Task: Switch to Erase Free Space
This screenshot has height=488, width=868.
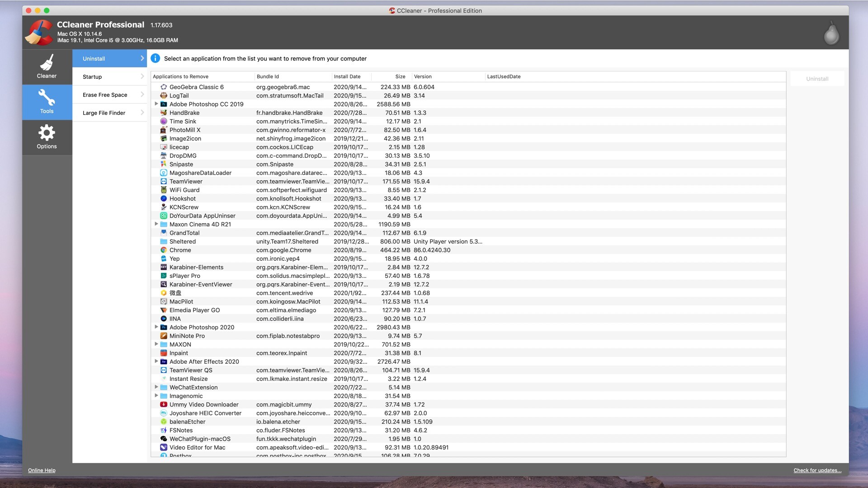Action: (x=109, y=95)
